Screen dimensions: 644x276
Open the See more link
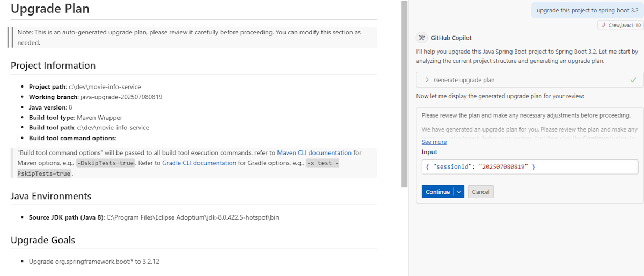point(434,142)
